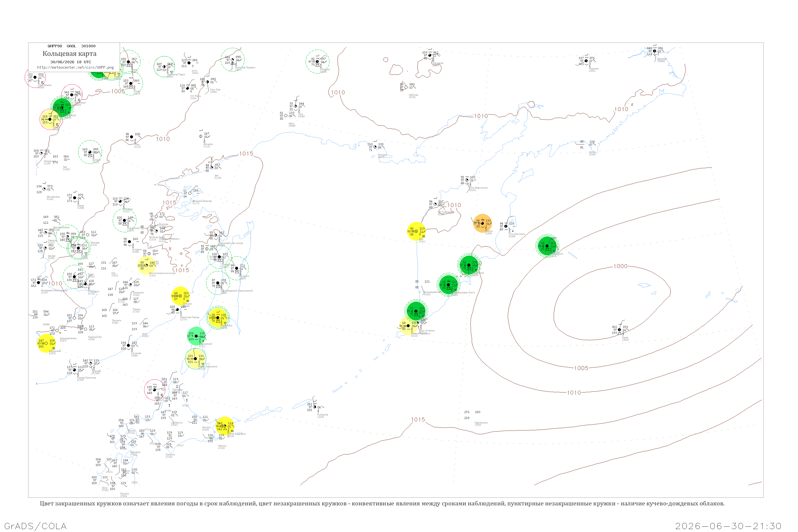The height and width of the screenshot is (532, 798).
Task: Select the station label "Akita"
Action: point(105,488)
